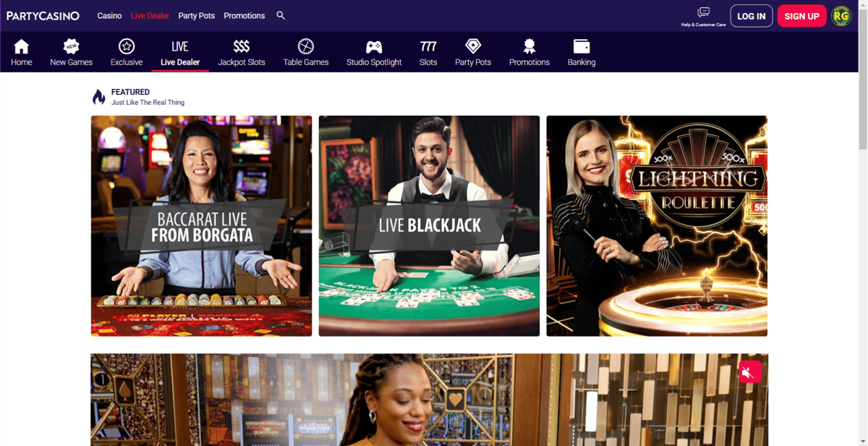Open Promotions in the top menu
Image resolution: width=868 pixels, height=446 pixels.
tap(244, 16)
